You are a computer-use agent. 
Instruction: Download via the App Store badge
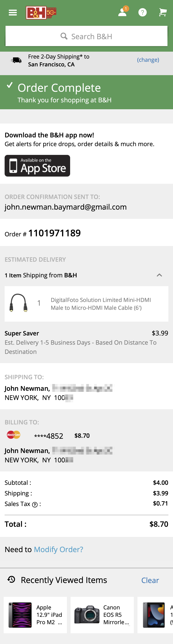(x=37, y=165)
